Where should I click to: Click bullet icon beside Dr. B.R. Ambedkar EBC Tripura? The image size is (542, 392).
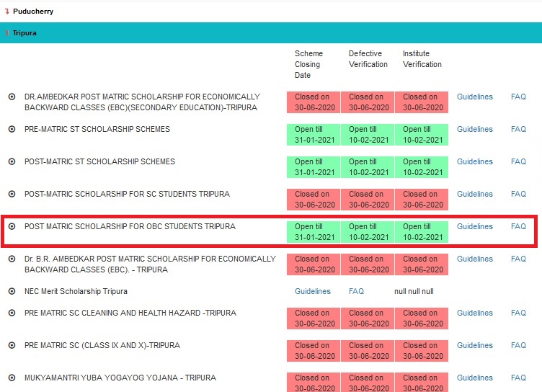pos(12,259)
